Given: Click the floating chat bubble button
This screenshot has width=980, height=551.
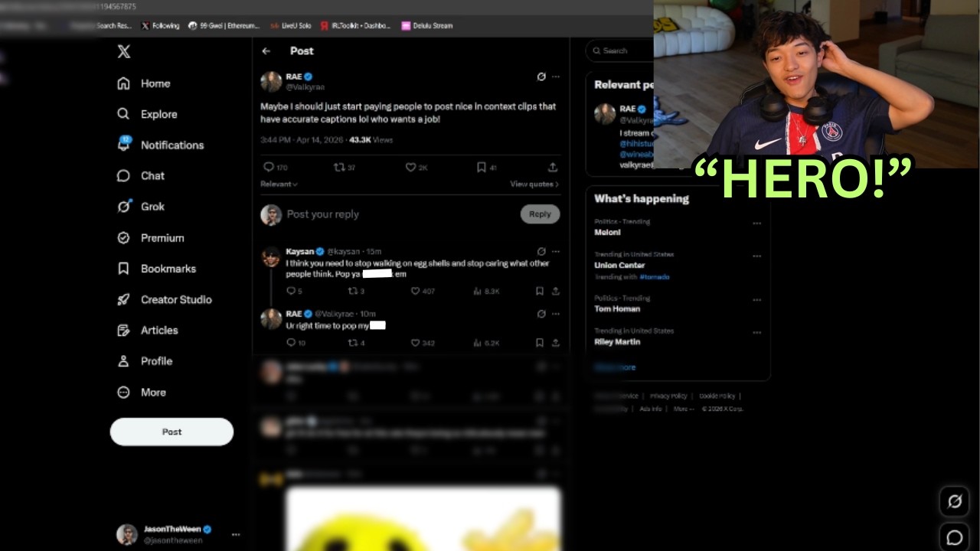Looking at the screenshot, I should (x=955, y=537).
